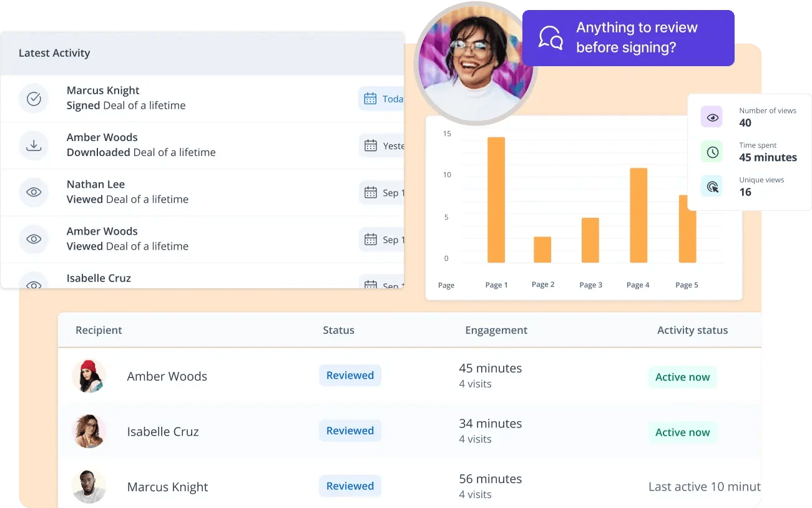
Task: Click the Active now label for Amber Woods
Action: 682,377
